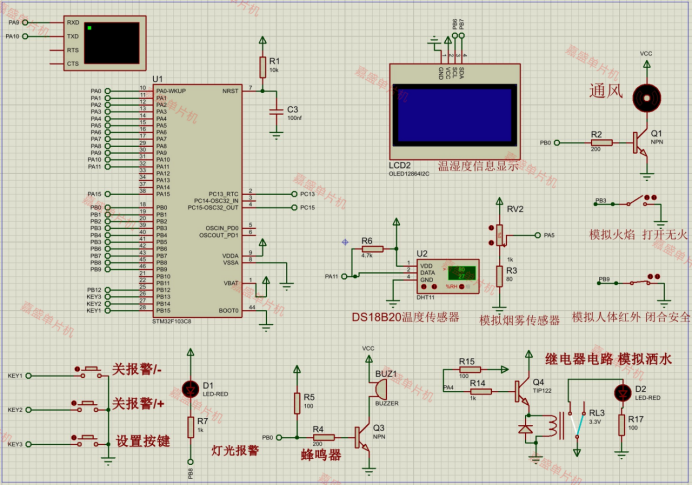Click the '温湿度信息显示' label

point(478,166)
